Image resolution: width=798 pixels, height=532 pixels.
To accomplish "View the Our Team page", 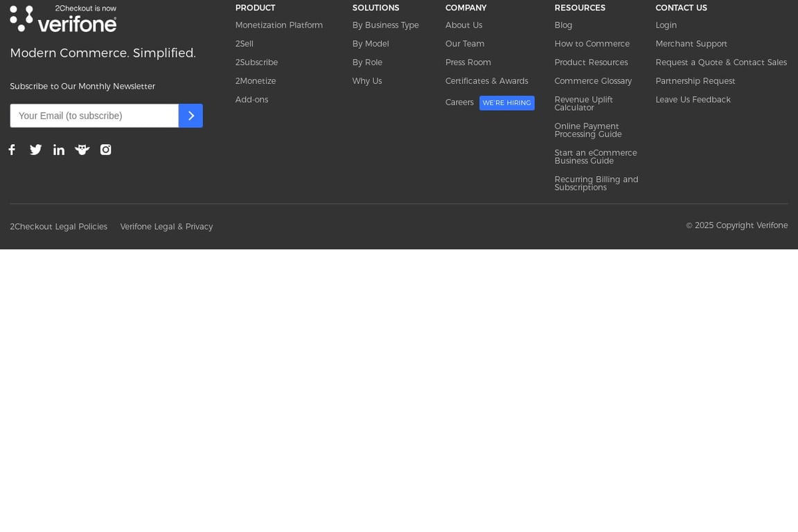I will (x=465, y=44).
